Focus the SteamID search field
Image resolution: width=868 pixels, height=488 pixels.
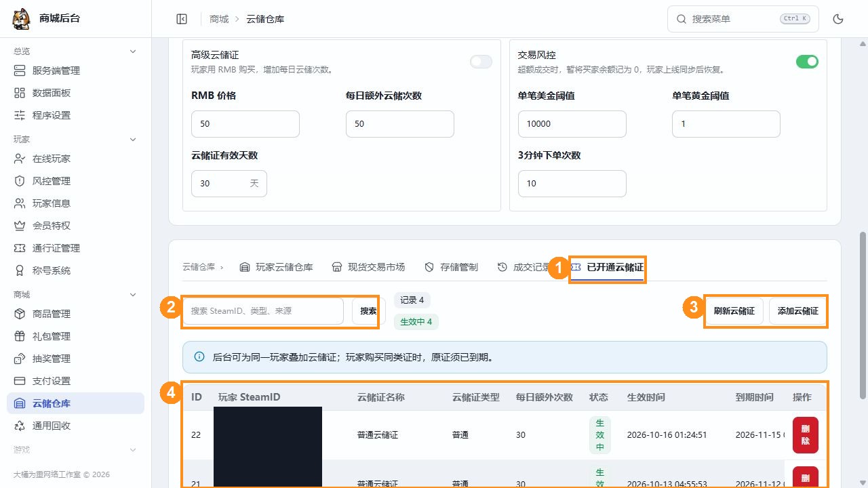coord(264,311)
